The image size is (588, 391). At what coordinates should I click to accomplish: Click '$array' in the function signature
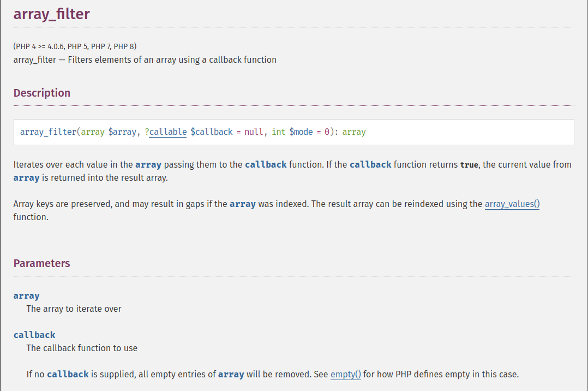pyautogui.click(x=122, y=132)
